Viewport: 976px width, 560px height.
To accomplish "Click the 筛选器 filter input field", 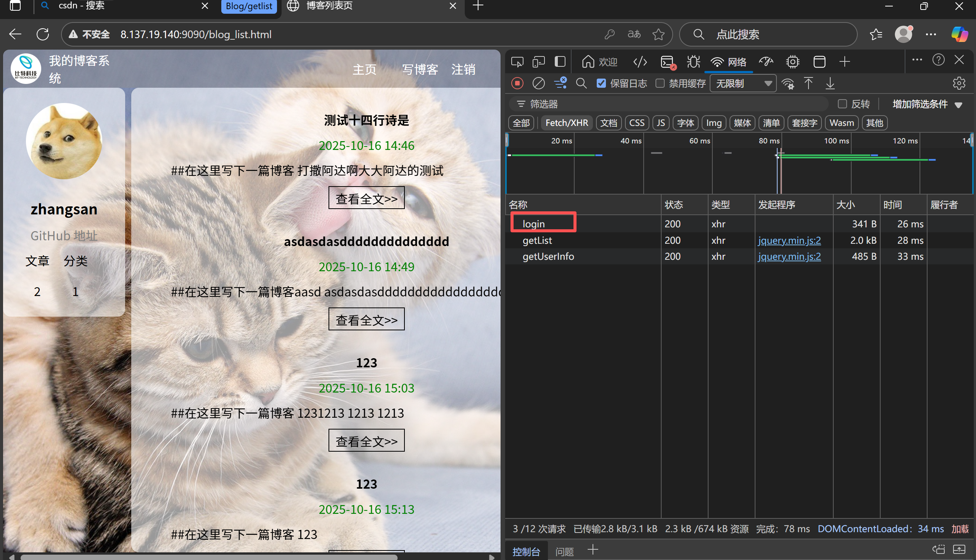I will 669,104.
